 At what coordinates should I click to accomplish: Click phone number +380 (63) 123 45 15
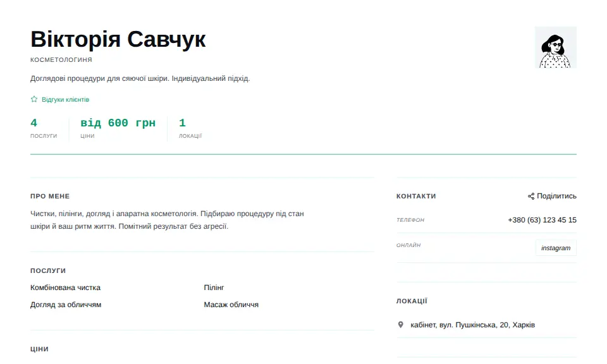click(542, 220)
